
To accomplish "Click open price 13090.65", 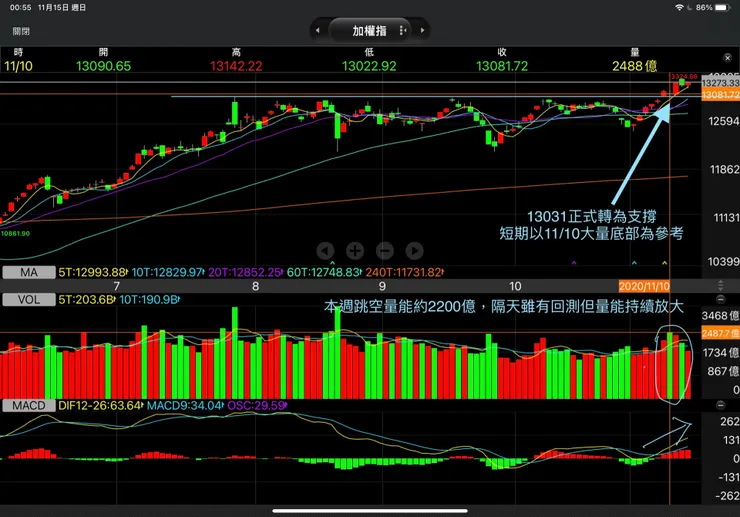I will pyautogui.click(x=103, y=66).
